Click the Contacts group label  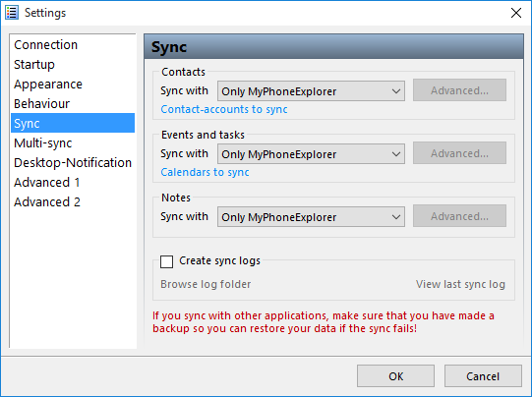point(183,72)
